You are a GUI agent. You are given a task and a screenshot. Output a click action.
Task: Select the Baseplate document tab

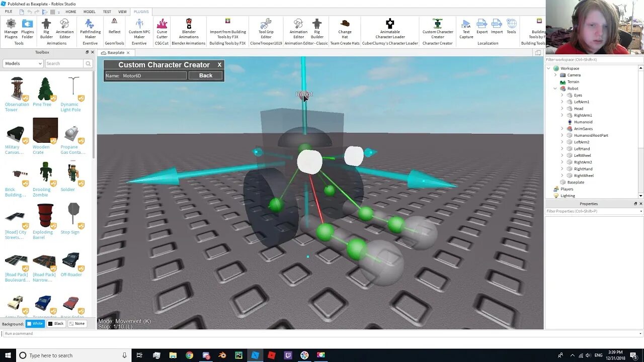pyautogui.click(x=116, y=53)
